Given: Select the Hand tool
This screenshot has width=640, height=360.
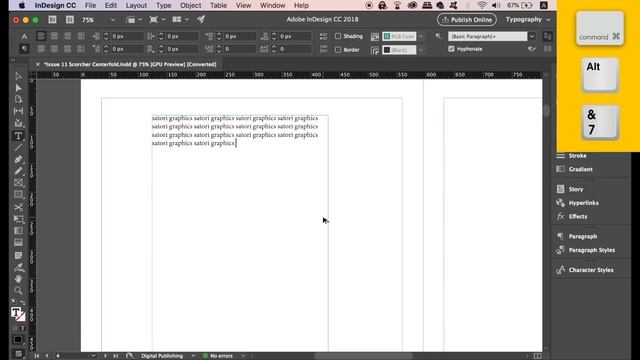Looking at the screenshot, I should tap(18, 279).
